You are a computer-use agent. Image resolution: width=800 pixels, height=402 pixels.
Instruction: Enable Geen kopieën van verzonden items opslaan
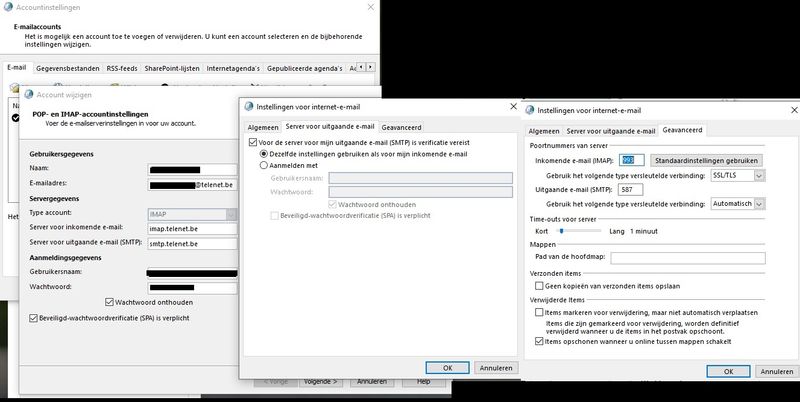pyautogui.click(x=539, y=284)
